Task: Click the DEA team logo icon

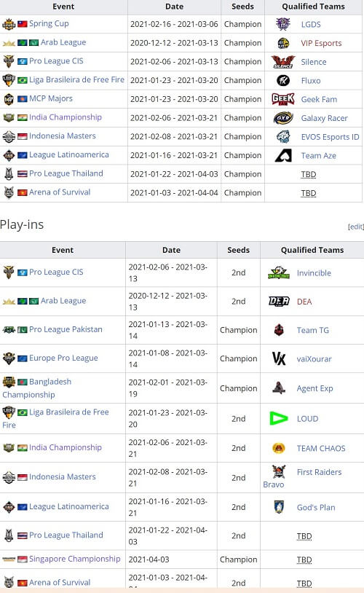Action: [x=279, y=302]
